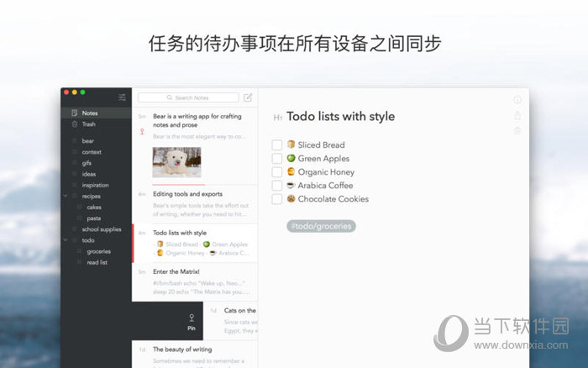
Task: Click the trash icon in editor corner
Action: [517, 130]
